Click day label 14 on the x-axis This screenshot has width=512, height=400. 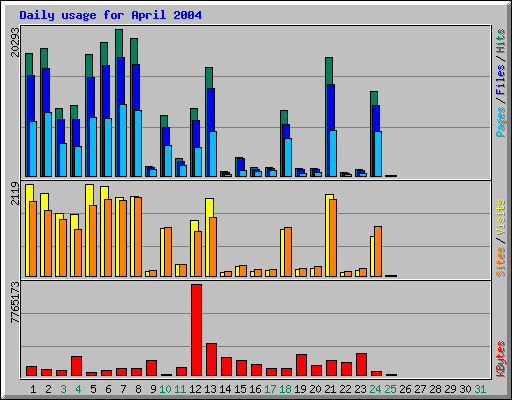(x=225, y=389)
